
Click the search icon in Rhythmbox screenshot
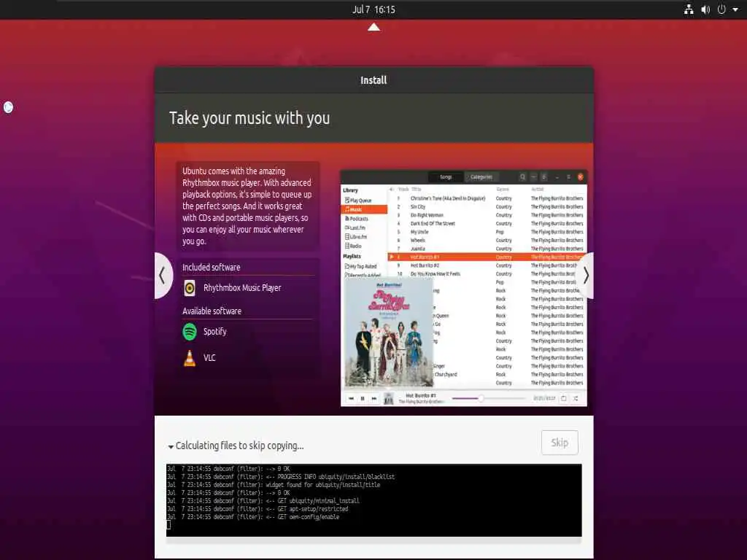tap(522, 177)
